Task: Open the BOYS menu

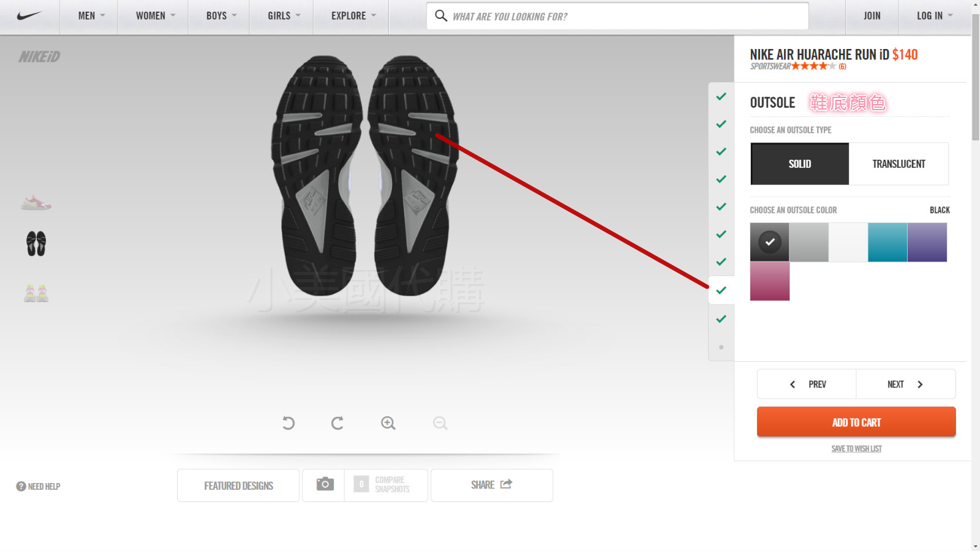Action: coord(221,16)
